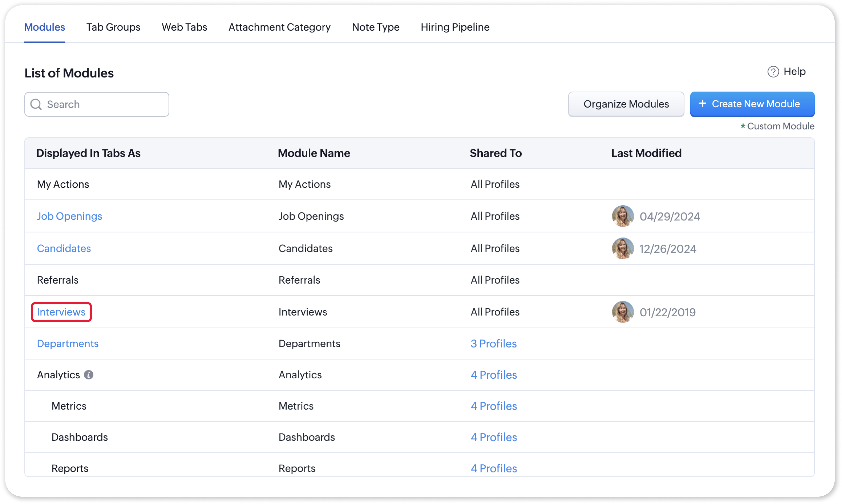This screenshot has width=842, height=504.
Task: Click plus icon on Create New Module
Action: pyautogui.click(x=702, y=104)
